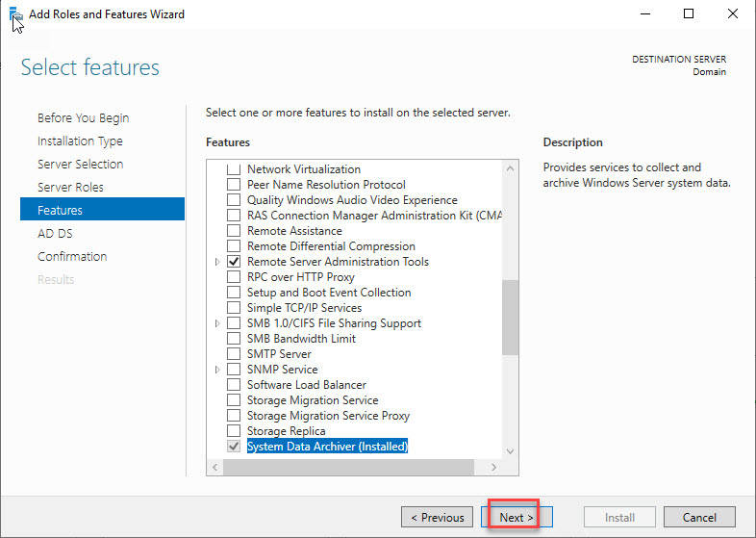Expand SMB 1.0/CIFS File Sharing Support
This screenshot has width=756, height=538.
pos(218,323)
